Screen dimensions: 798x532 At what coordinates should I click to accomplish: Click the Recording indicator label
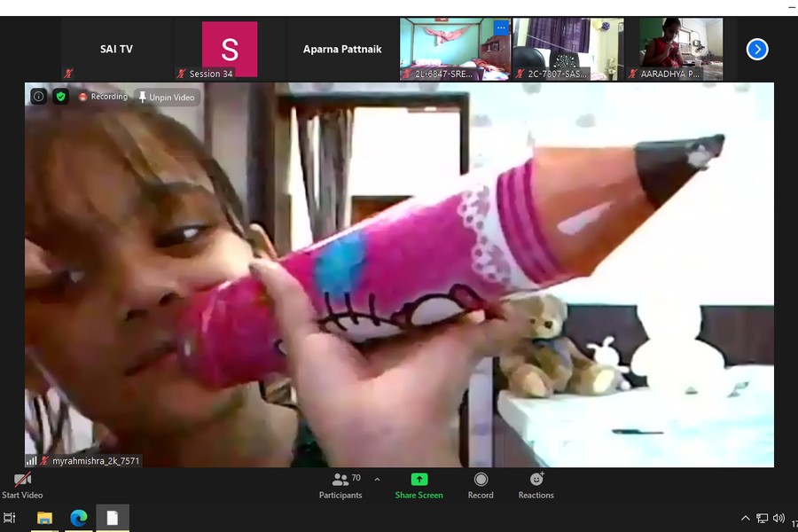(103, 97)
